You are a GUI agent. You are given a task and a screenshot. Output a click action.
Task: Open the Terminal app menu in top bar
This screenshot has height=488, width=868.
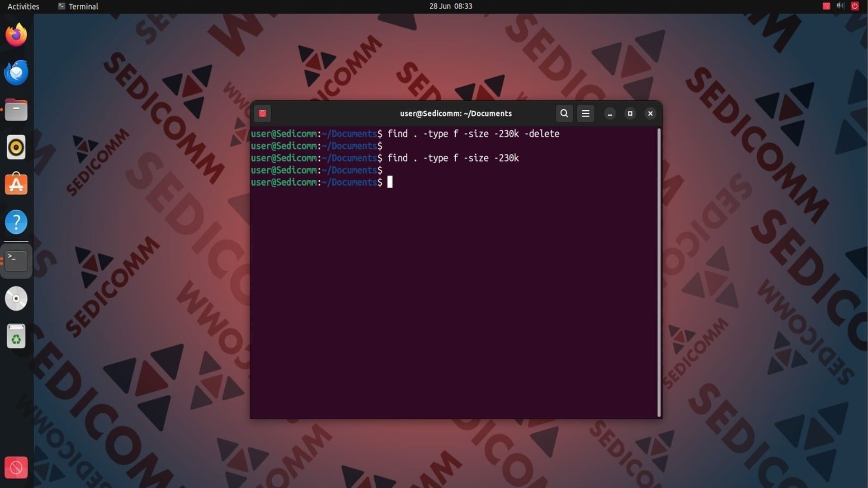(78, 6)
